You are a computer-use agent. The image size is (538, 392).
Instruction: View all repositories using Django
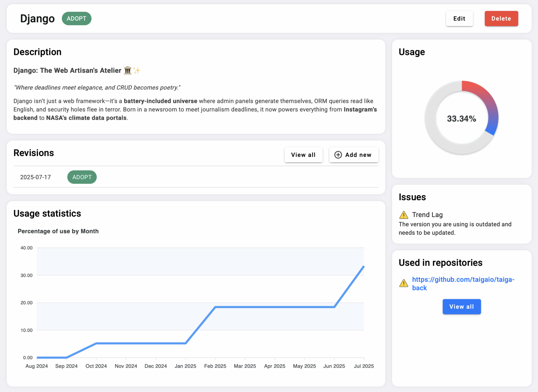tap(462, 307)
